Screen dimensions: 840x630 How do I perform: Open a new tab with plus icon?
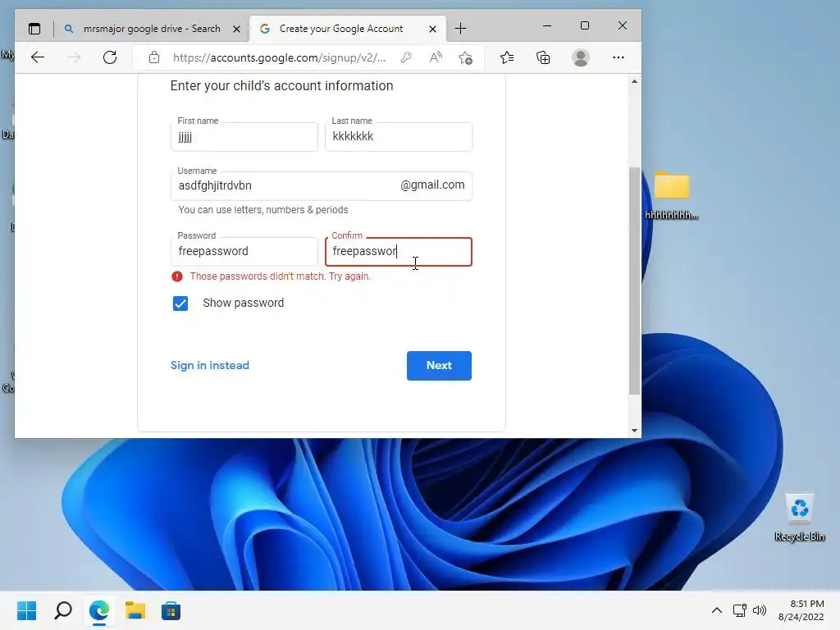[460, 29]
